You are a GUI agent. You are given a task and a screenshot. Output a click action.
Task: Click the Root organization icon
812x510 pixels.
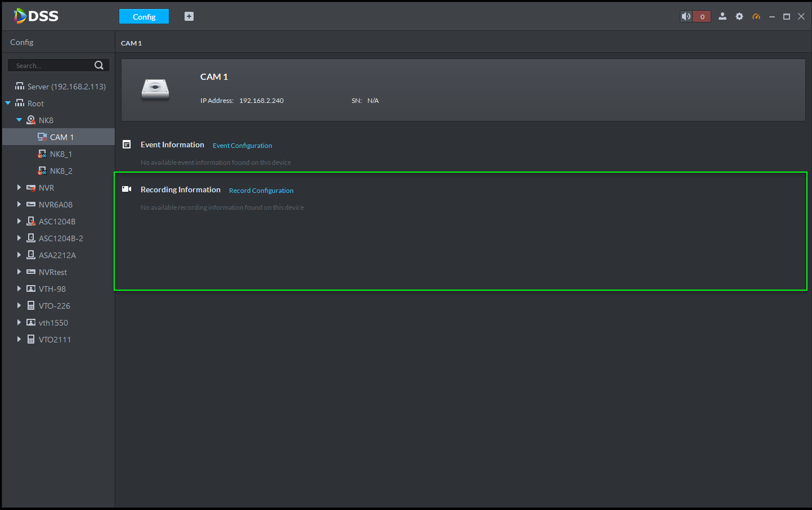[x=20, y=103]
